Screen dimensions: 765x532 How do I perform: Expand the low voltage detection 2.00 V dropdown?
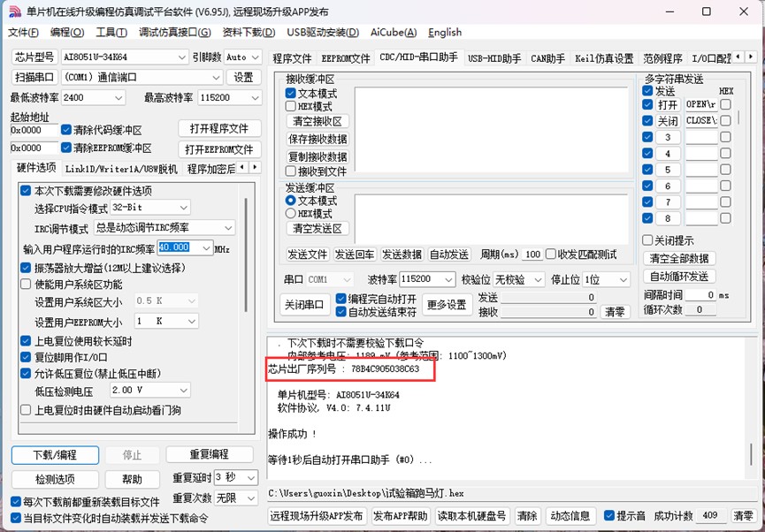pos(183,390)
